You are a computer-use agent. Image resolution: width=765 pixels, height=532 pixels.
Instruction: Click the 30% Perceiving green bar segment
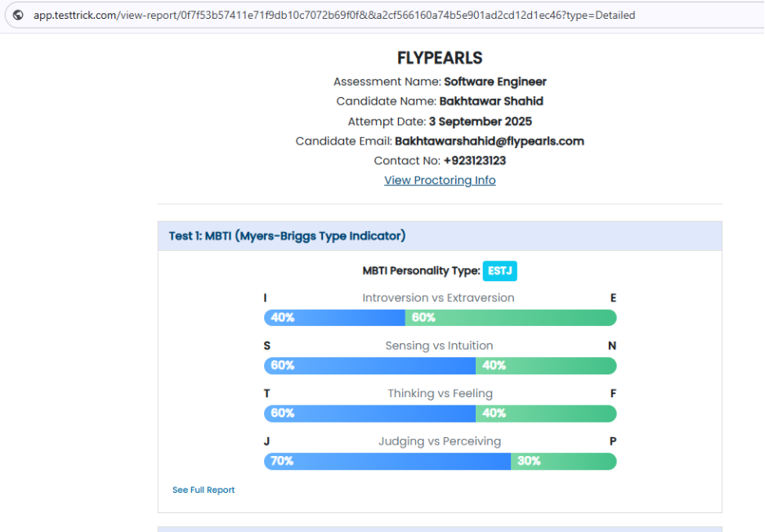point(564,461)
